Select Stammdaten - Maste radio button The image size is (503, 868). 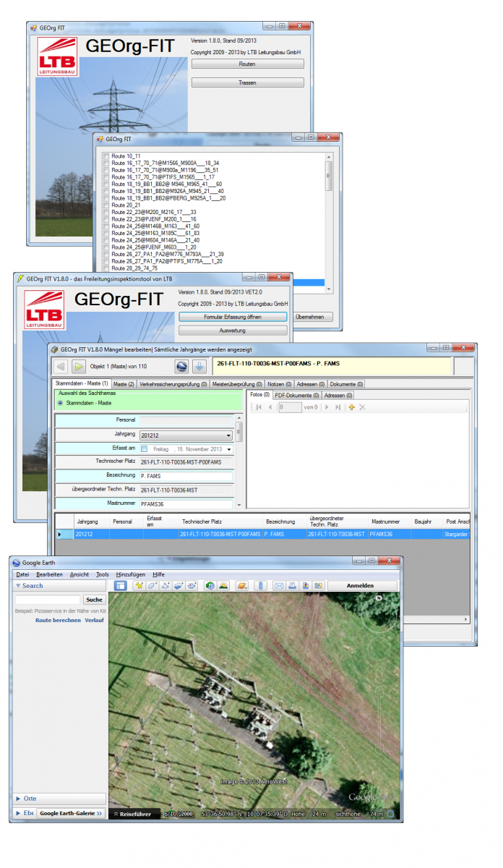tap(61, 402)
